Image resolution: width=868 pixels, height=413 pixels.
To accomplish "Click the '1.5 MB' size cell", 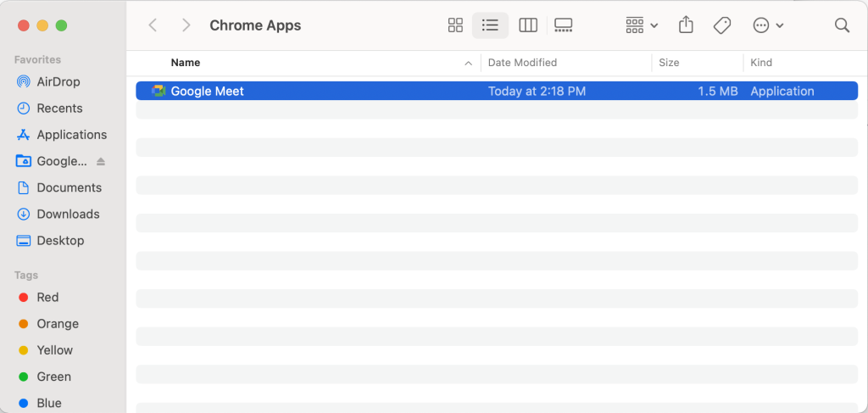I will pyautogui.click(x=718, y=92).
